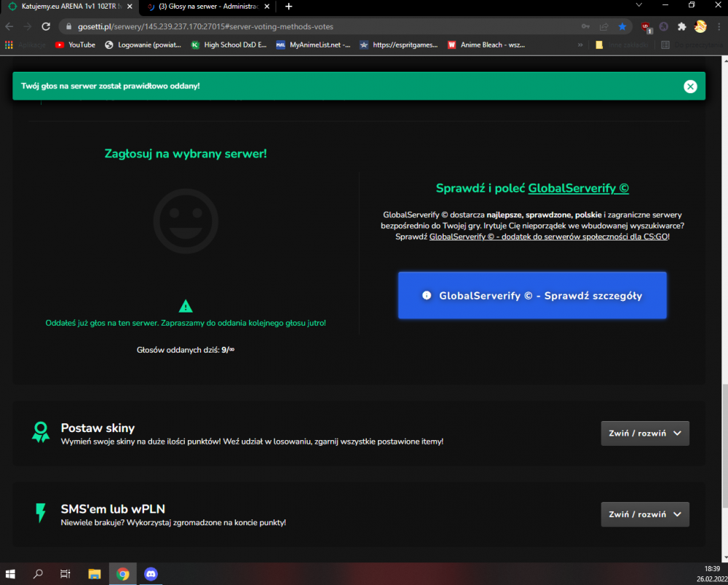Click the Chrome taskbar icon
728x585 pixels.
point(122,574)
